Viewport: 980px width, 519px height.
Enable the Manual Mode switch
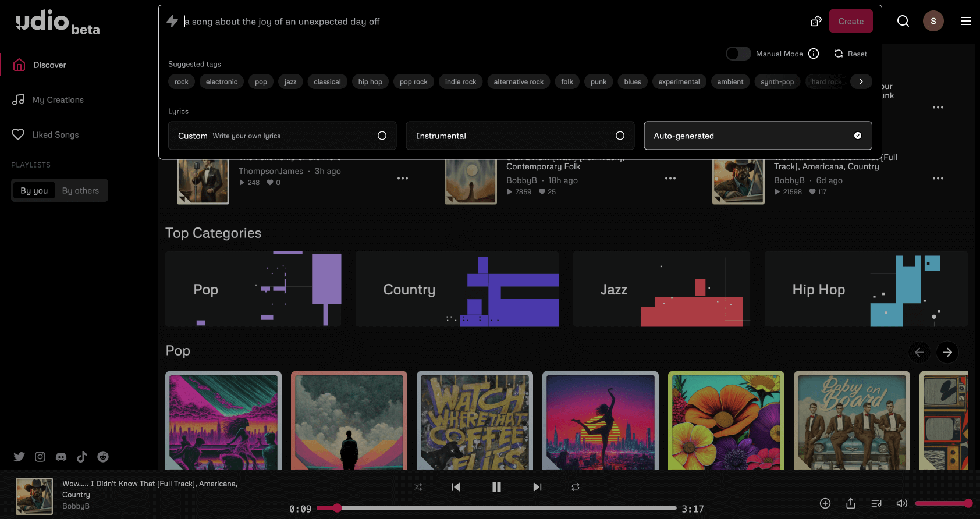[x=738, y=54]
